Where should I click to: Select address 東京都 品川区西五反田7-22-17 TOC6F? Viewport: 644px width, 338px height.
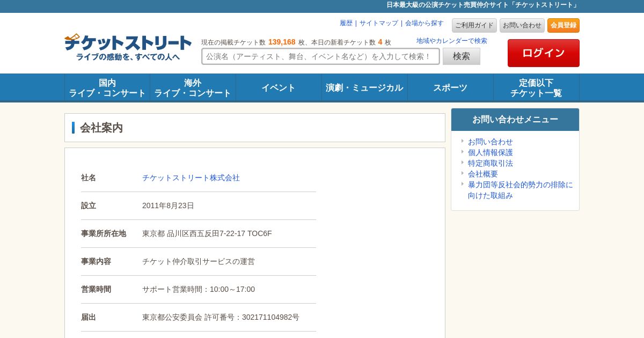tap(207, 233)
